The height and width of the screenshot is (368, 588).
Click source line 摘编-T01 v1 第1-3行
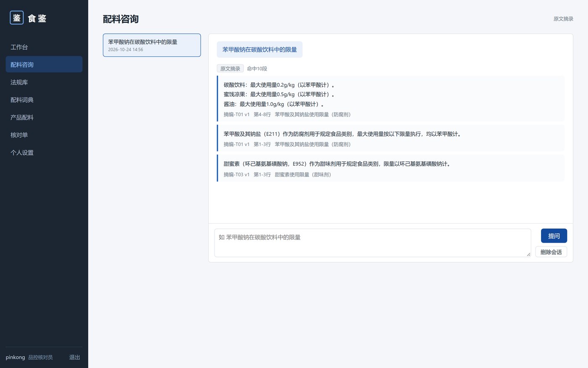pos(287,144)
